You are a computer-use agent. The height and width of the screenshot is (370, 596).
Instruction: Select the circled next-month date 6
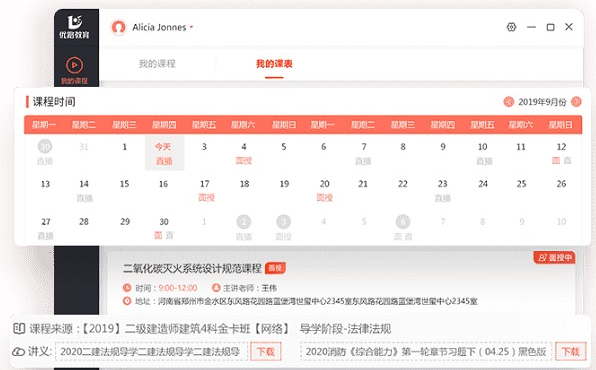tap(403, 222)
